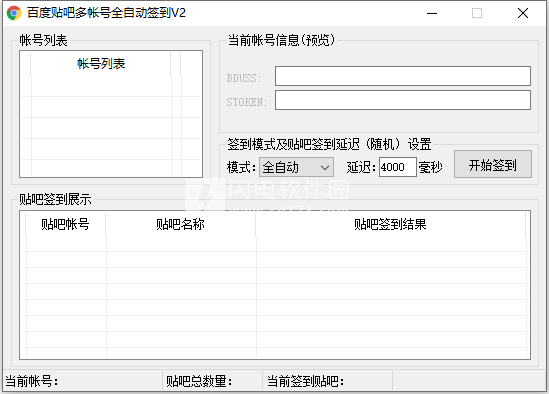The image size is (549, 394).
Task: Click the 延迟 4000 input field
Action: [x=398, y=167]
